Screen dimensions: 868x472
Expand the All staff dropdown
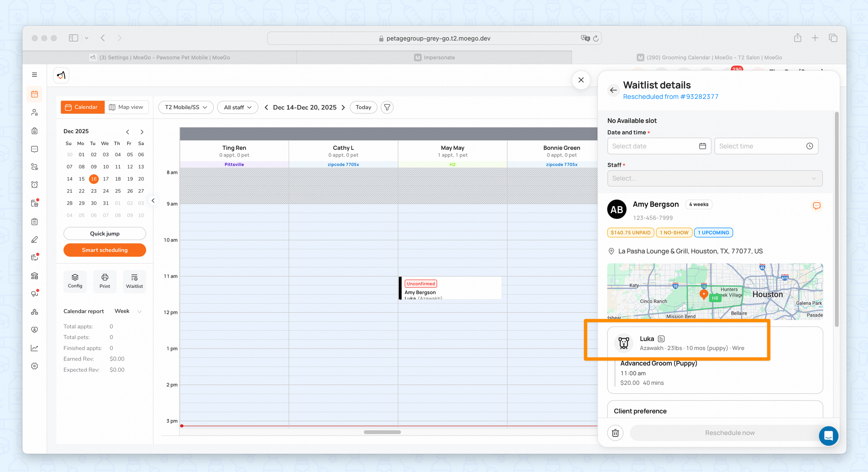(237, 107)
